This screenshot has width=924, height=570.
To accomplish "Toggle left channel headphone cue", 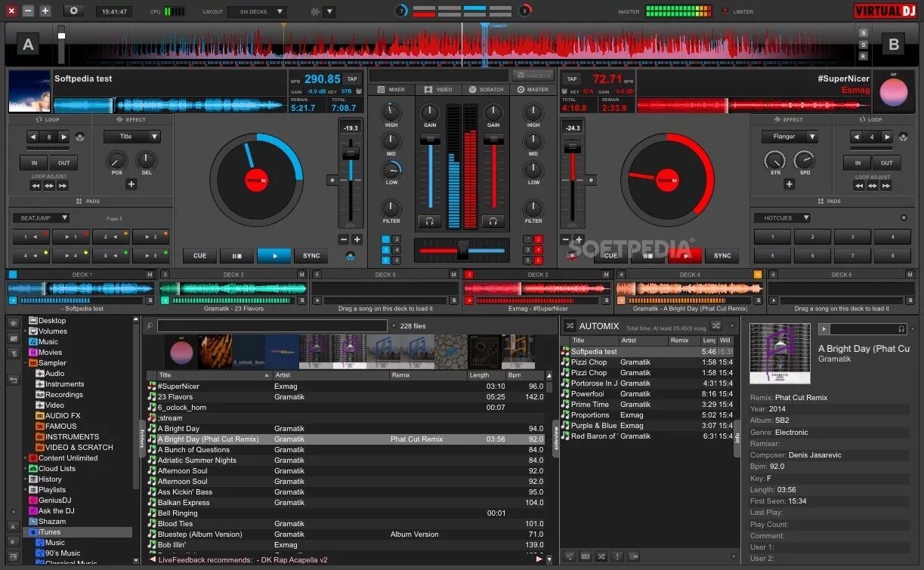I will 429,221.
